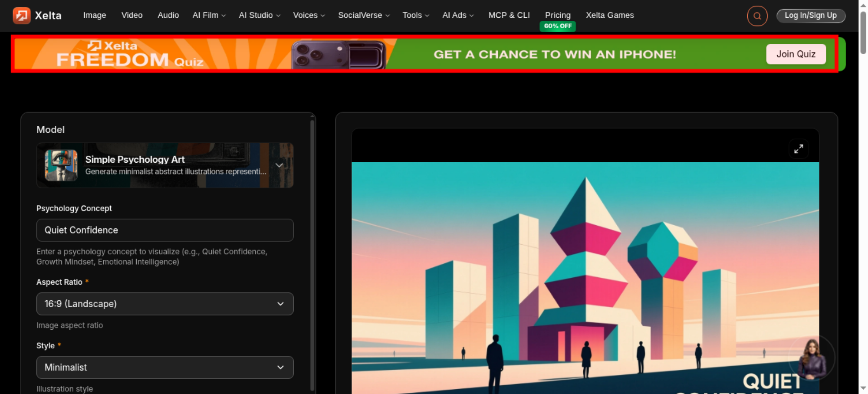Open the SocialVerse menu
The height and width of the screenshot is (394, 868).
(364, 15)
